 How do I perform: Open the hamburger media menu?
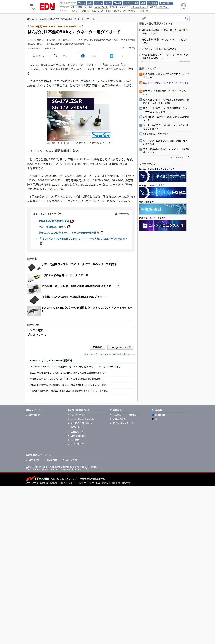coord(31,7)
